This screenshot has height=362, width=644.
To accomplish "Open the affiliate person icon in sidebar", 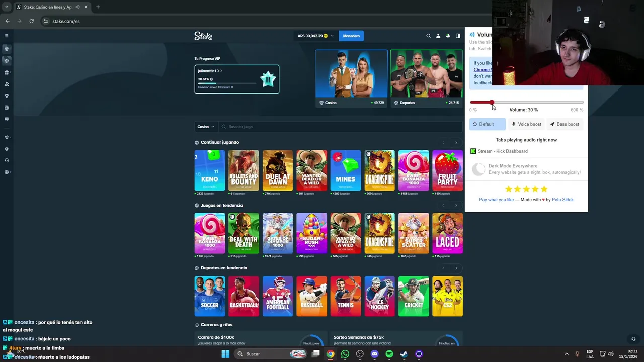I will point(7,84).
